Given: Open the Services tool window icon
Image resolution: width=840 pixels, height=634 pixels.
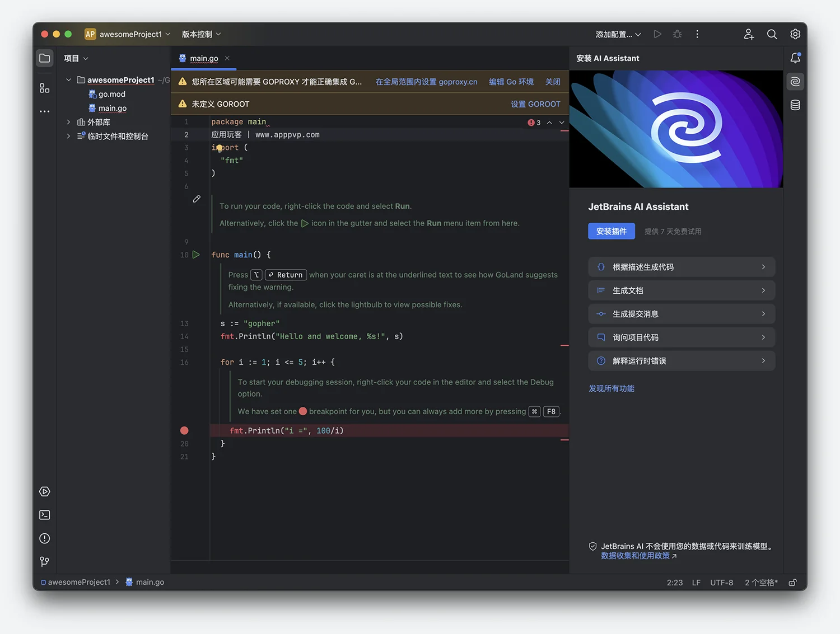Looking at the screenshot, I should click(45, 491).
